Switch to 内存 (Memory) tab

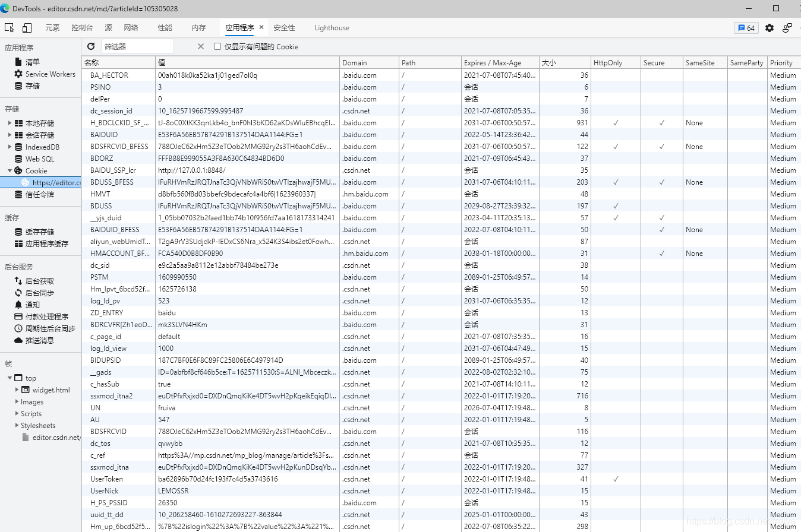click(198, 28)
